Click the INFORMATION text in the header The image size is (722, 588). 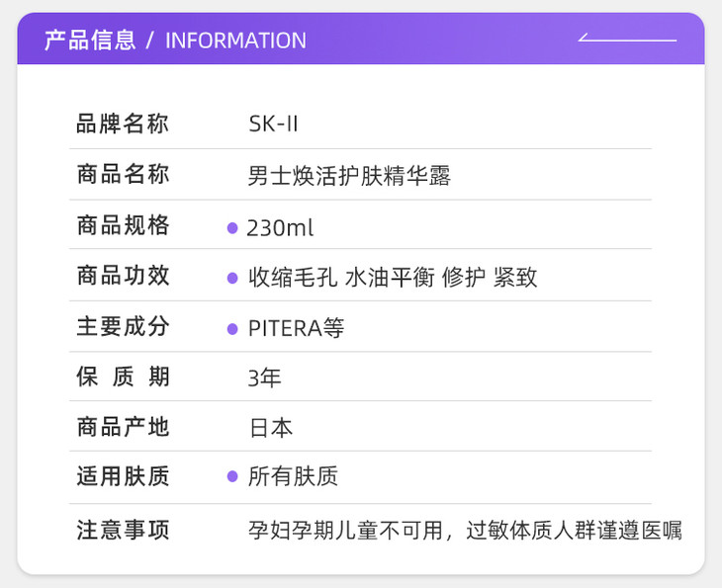pyautogui.click(x=235, y=41)
